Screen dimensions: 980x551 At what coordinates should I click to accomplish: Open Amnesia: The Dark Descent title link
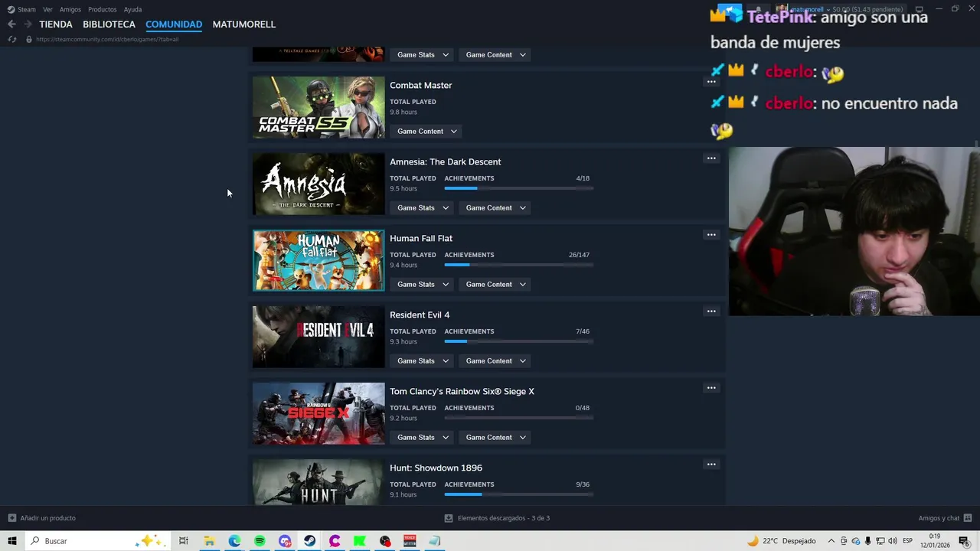(445, 161)
